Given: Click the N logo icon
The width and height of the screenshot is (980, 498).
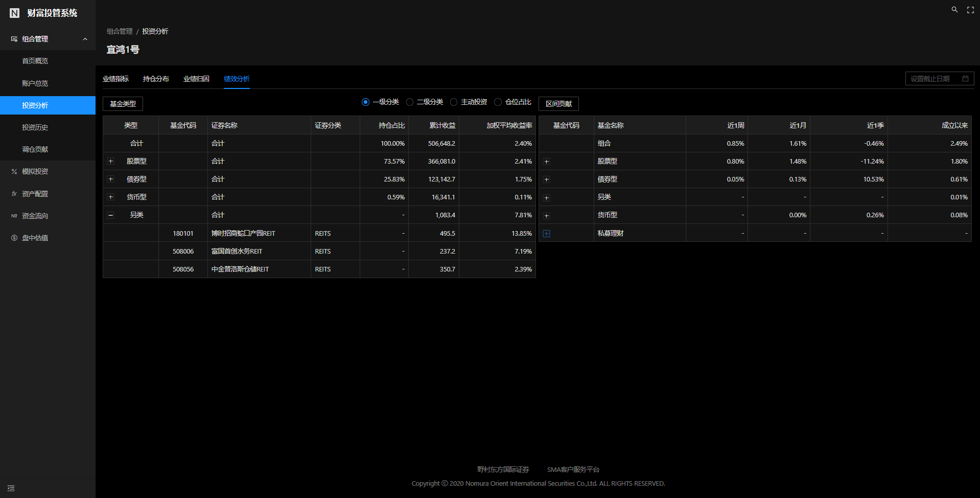Looking at the screenshot, I should coord(15,13).
